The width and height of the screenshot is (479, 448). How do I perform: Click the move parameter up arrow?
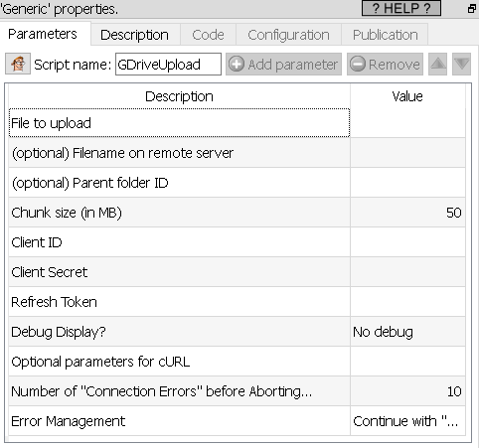click(x=437, y=64)
